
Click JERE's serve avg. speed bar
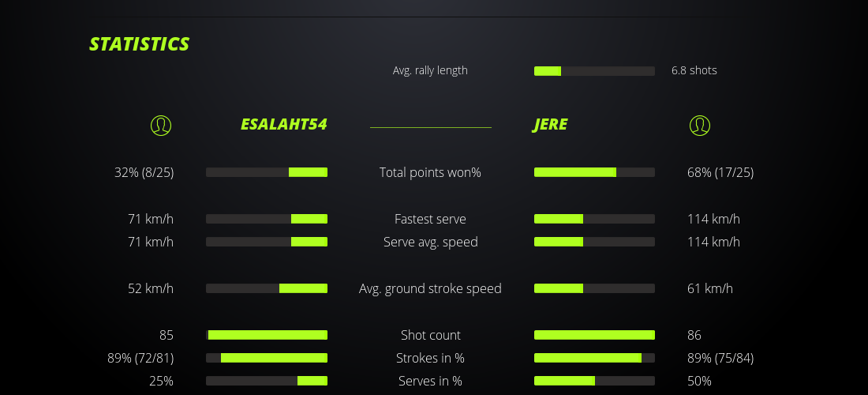click(594, 242)
